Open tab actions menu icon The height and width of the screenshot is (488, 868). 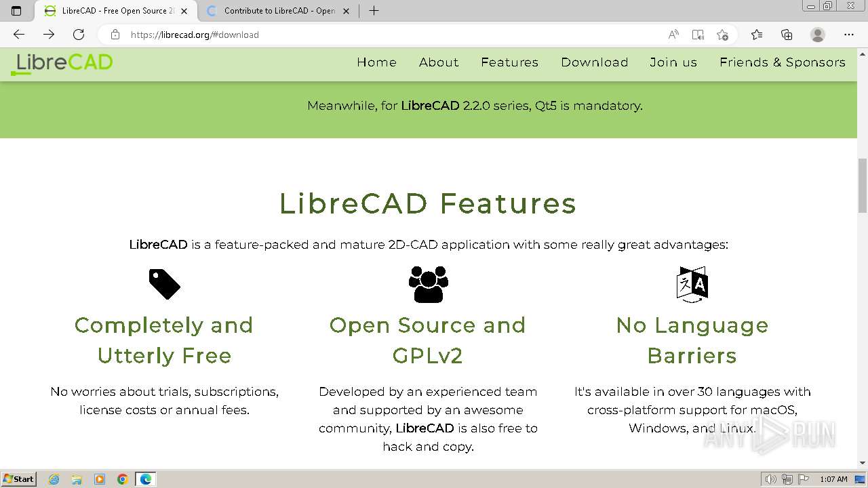(x=17, y=11)
